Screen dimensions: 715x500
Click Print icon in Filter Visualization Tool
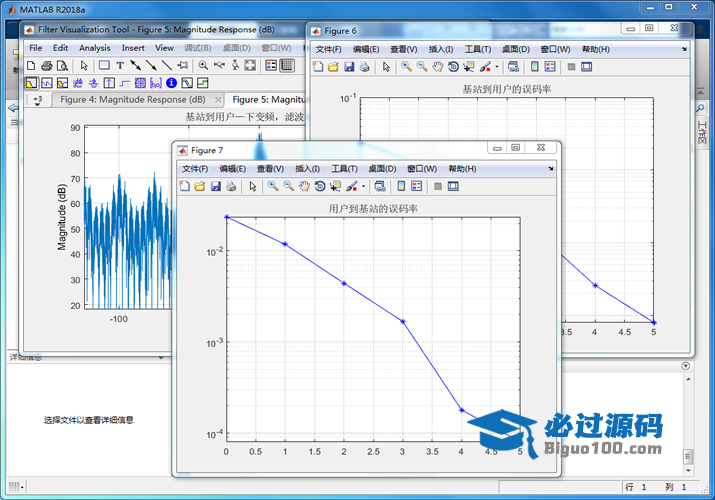(47, 66)
